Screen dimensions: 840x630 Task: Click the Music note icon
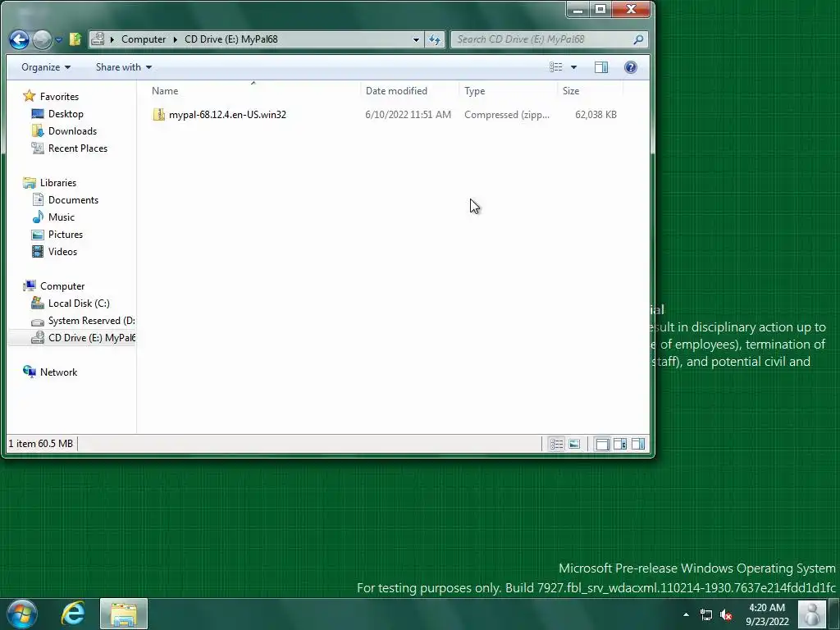tap(38, 217)
